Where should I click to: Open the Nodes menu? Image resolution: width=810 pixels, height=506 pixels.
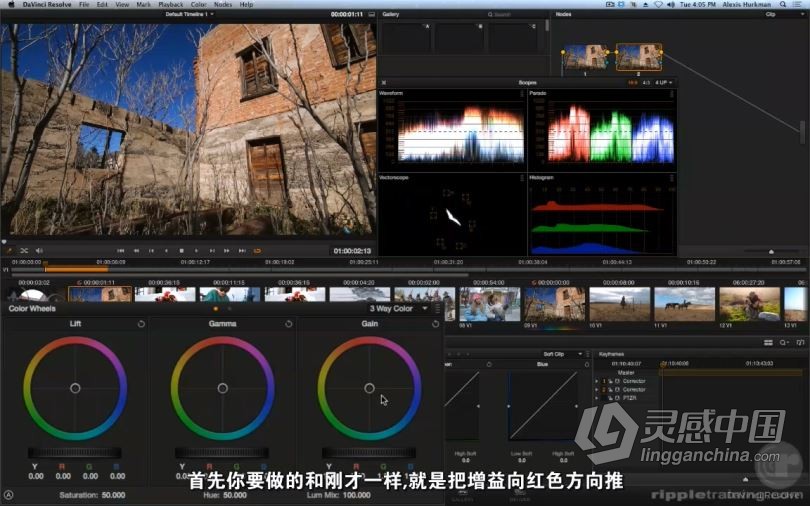223,4
